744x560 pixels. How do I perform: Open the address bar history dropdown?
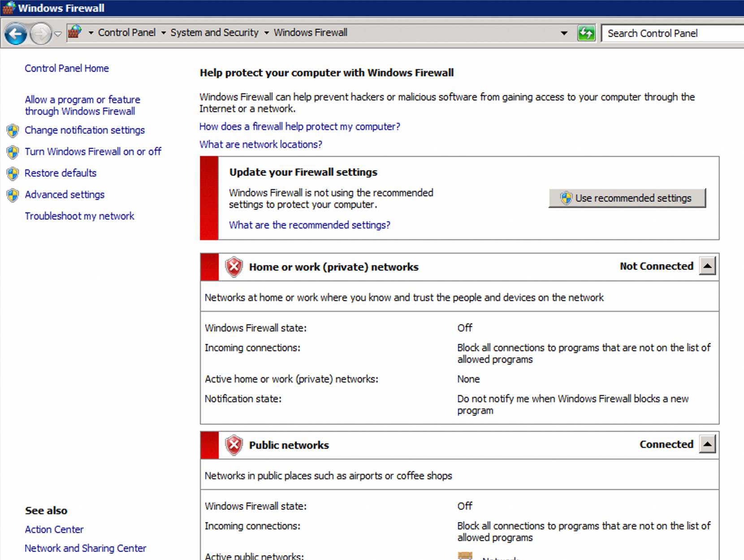tap(563, 33)
